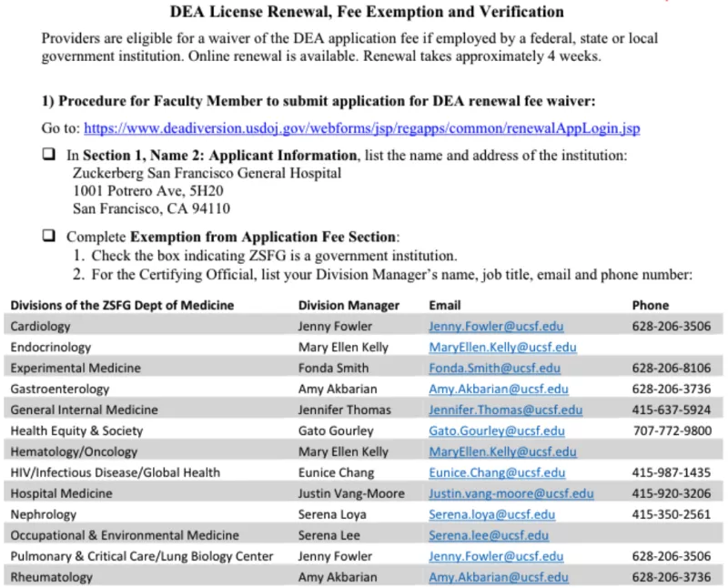Select the 'Health Equity & Society' cell

coord(76,431)
